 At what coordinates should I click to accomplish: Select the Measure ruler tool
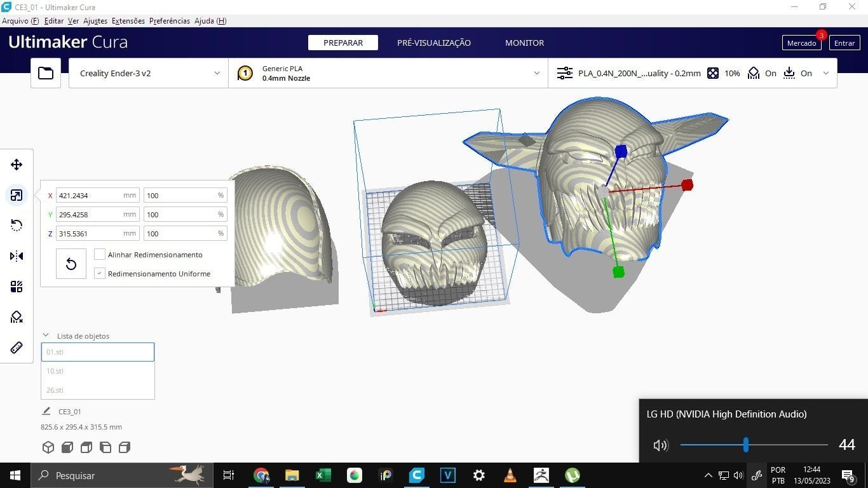pos(17,348)
